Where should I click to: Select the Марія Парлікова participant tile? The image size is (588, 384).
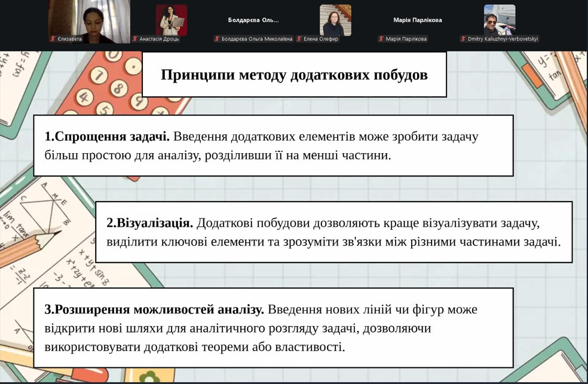(x=418, y=22)
